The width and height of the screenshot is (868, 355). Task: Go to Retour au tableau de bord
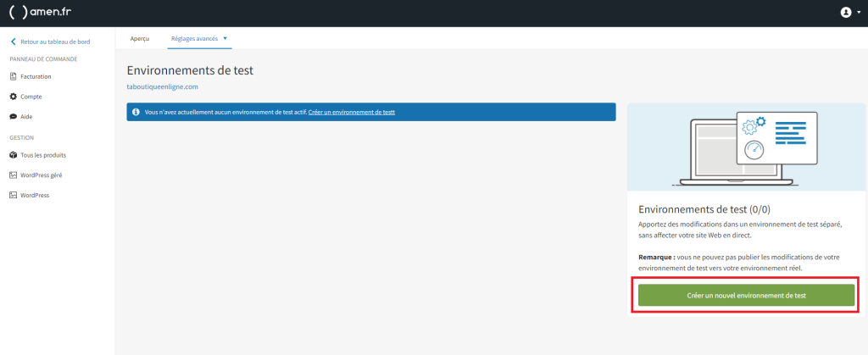click(x=55, y=42)
